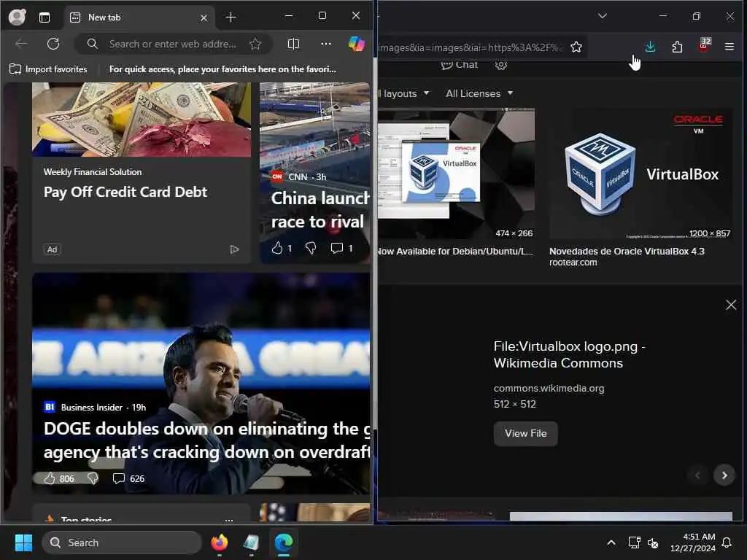The image size is (747, 560).
Task: Add a new tab in Edge
Action: click(x=231, y=17)
